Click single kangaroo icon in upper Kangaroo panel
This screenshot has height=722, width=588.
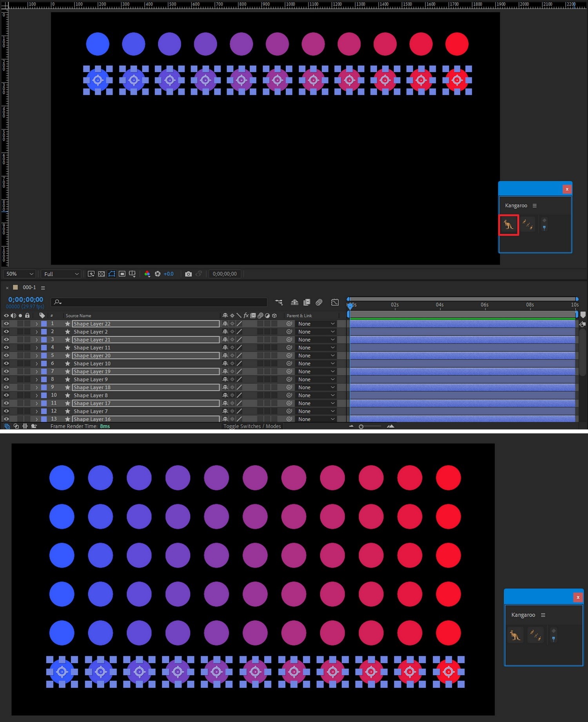(x=508, y=225)
